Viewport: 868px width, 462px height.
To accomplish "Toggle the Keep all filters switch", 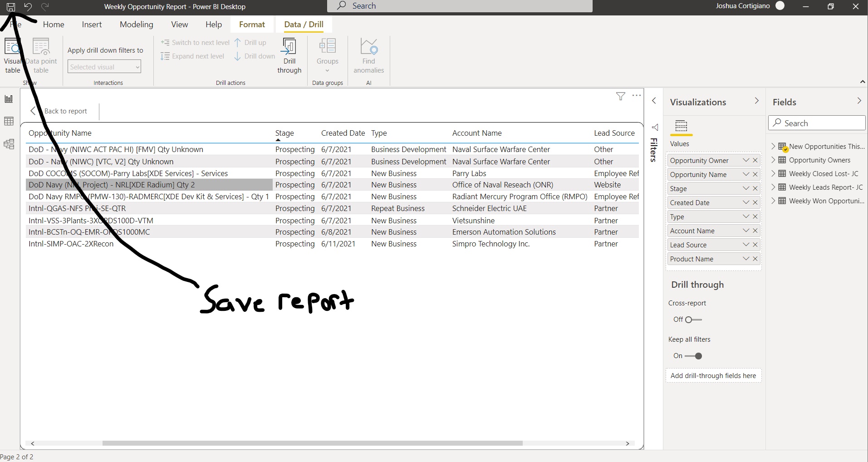I will click(x=694, y=356).
